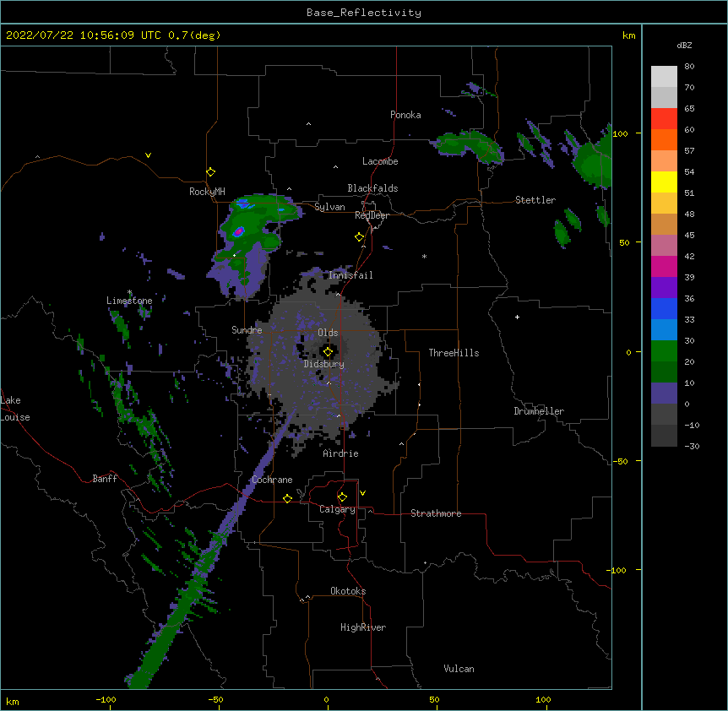The height and width of the screenshot is (711, 728).
Task: Click the RockyMH label
Action: pyautogui.click(x=207, y=192)
